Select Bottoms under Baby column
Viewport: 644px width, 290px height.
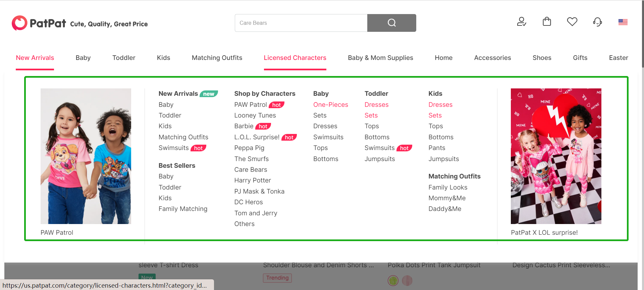326,159
